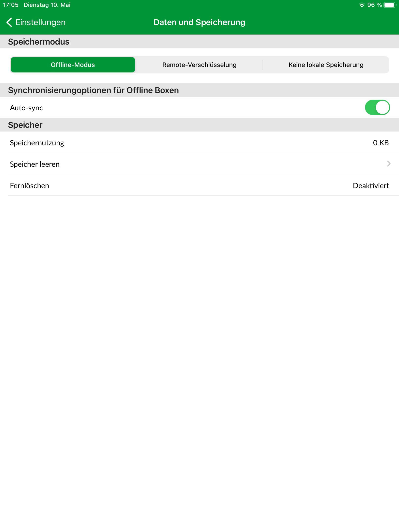This screenshot has width=399, height=532.
Task: Switch to Remote-Verschlüsselung mode
Action: click(199, 65)
